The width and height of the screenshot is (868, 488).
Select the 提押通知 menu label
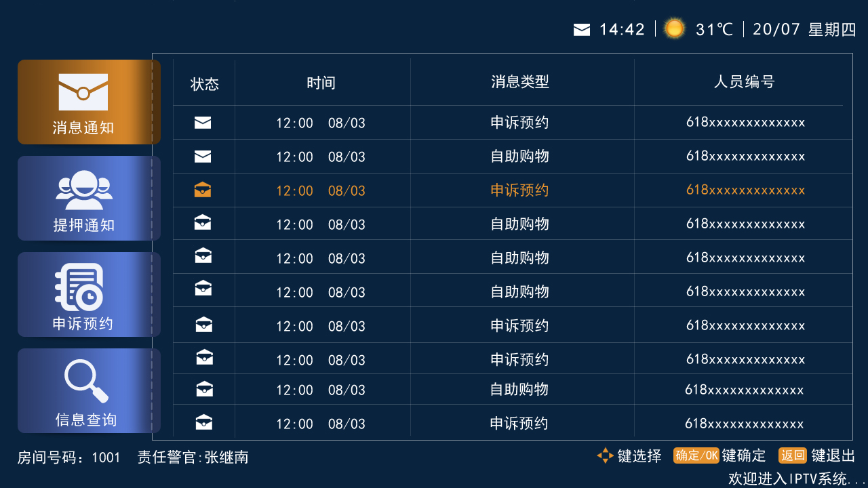[x=84, y=226]
